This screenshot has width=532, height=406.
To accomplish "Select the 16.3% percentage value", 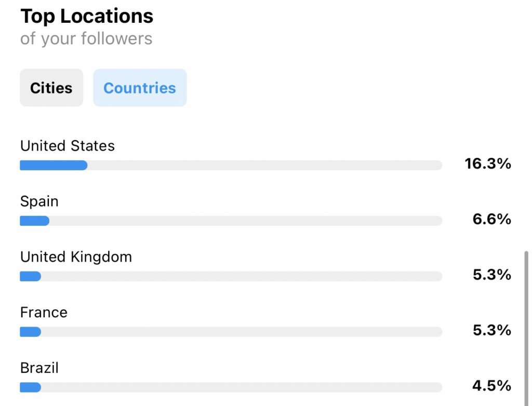I will coord(487,164).
